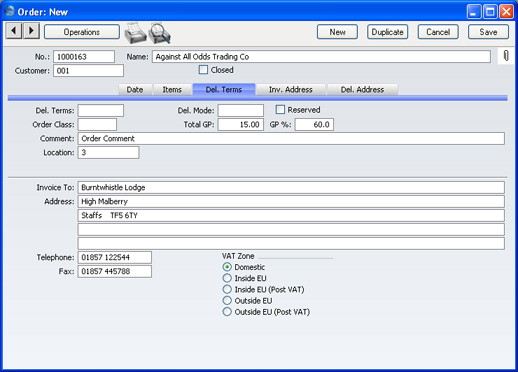This screenshot has width=518, height=372.
Task: Click the High Malberry address line
Action: (291, 201)
